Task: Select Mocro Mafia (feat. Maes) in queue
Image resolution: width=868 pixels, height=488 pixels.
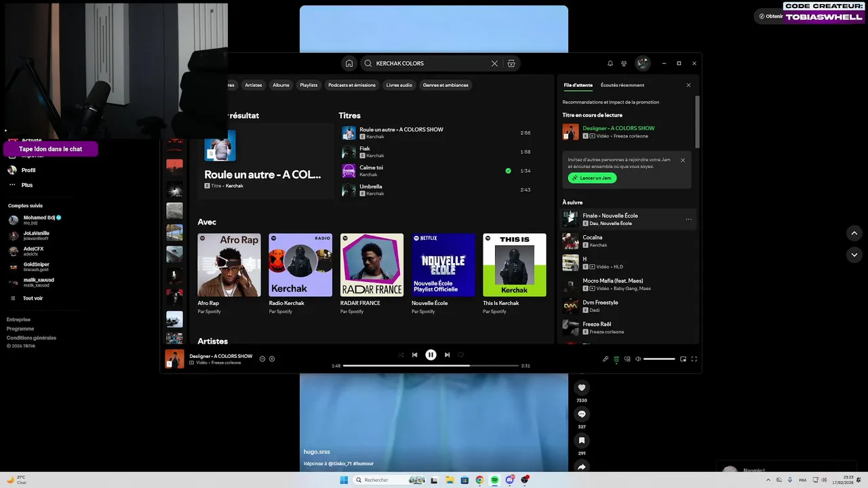Action: [x=627, y=284]
